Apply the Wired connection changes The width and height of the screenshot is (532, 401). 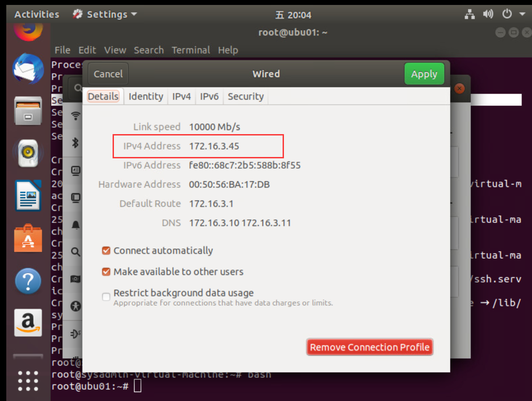point(424,74)
